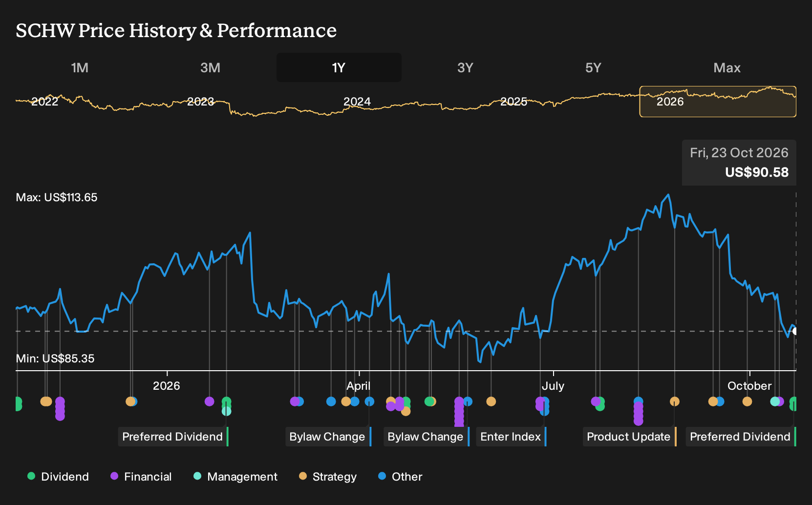Click white current-price point at chart line end
This screenshot has height=505, width=812.
[794, 331]
